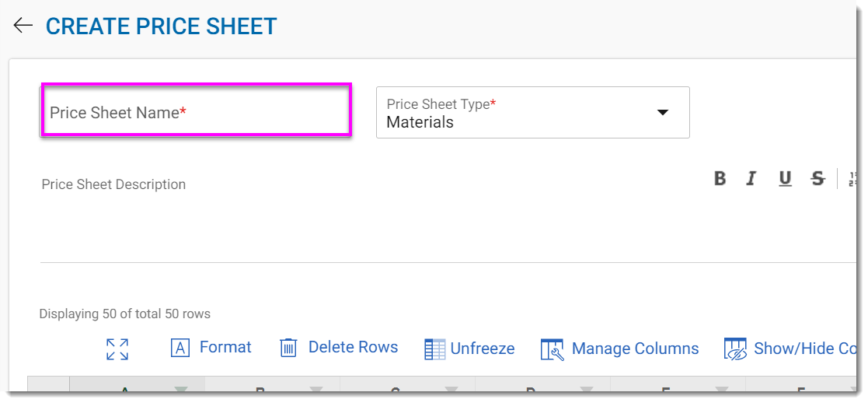
Task: Click the Unfreeze label
Action: coord(483,349)
